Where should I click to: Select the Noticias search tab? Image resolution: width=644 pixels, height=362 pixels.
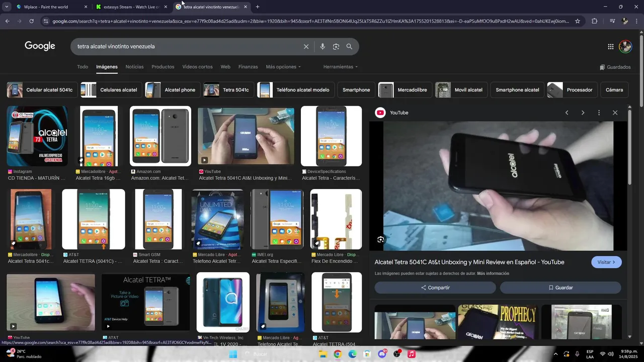point(134,67)
